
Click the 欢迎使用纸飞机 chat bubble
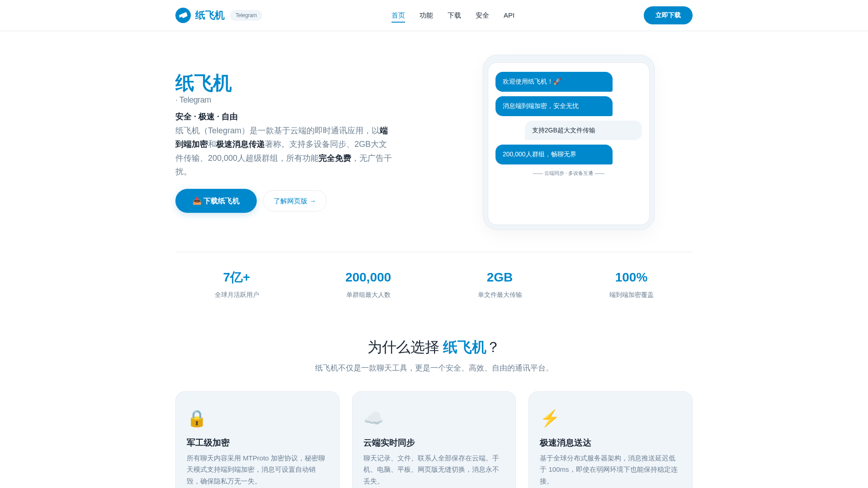(x=554, y=82)
